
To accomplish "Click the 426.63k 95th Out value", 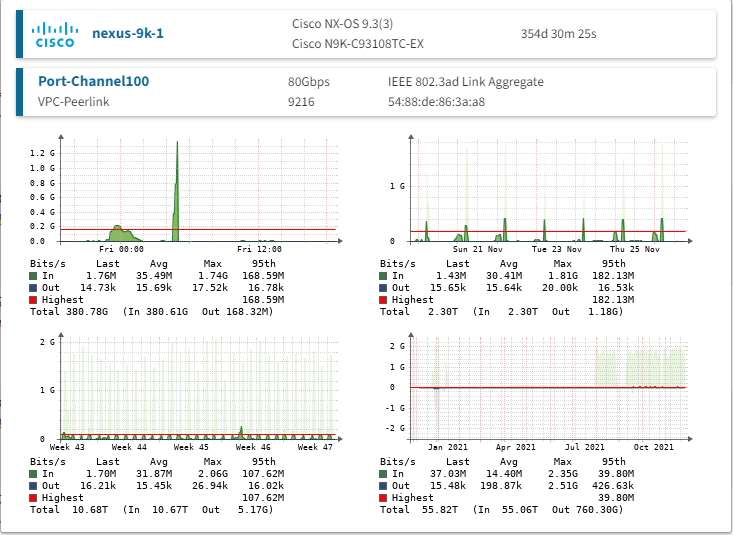I will click(613, 486).
